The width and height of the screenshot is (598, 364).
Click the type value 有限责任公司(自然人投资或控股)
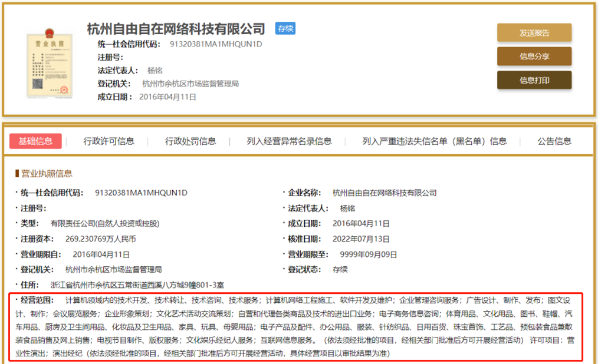click(x=105, y=223)
